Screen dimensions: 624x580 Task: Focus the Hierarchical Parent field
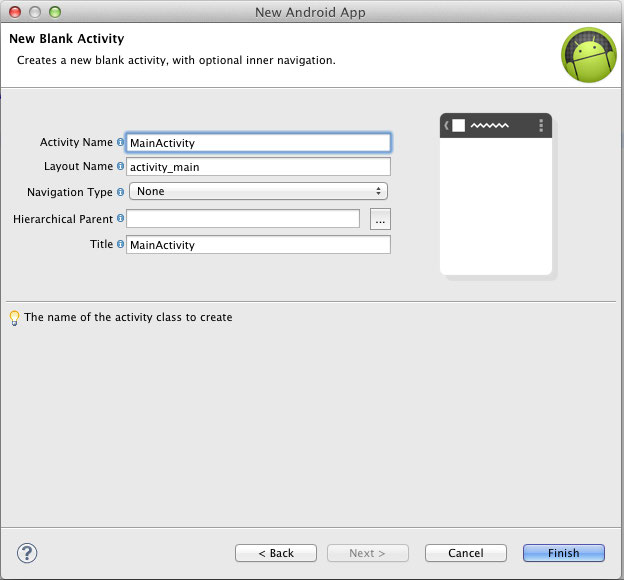tap(243, 219)
